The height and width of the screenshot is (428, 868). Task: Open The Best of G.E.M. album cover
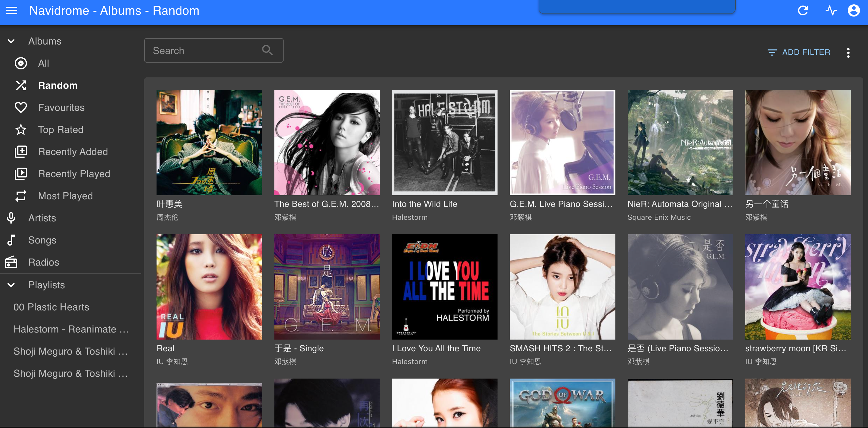(327, 142)
